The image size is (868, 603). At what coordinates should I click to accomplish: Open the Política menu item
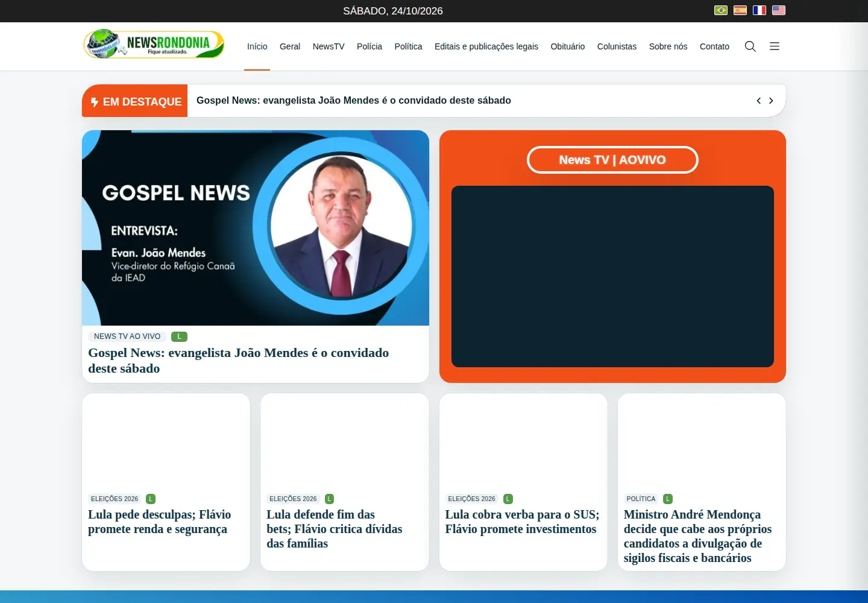pos(408,46)
